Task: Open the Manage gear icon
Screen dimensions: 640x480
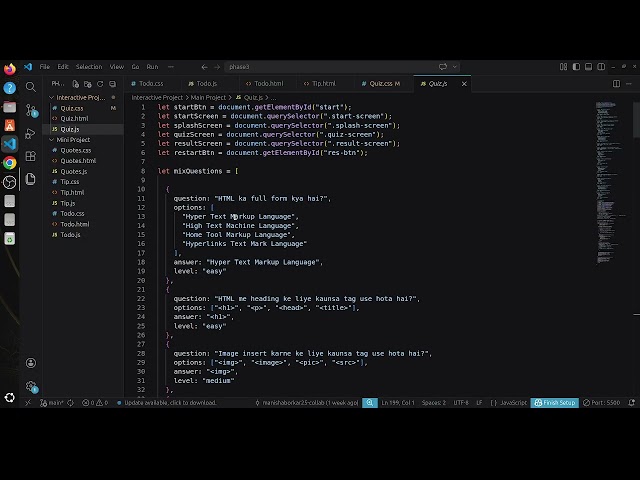Action: [31, 386]
